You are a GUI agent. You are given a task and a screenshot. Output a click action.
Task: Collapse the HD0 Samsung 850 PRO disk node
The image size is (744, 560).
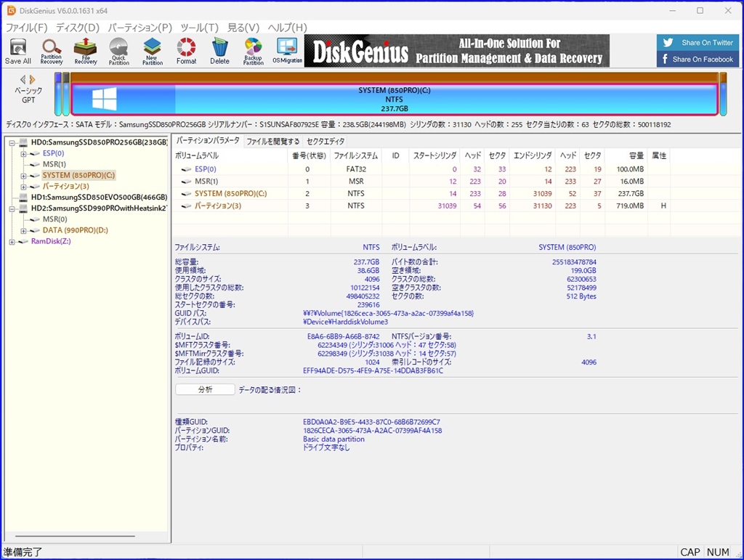pos(12,142)
